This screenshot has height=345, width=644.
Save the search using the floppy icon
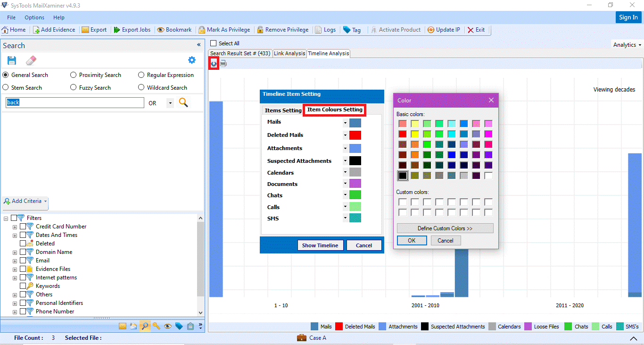tap(12, 60)
